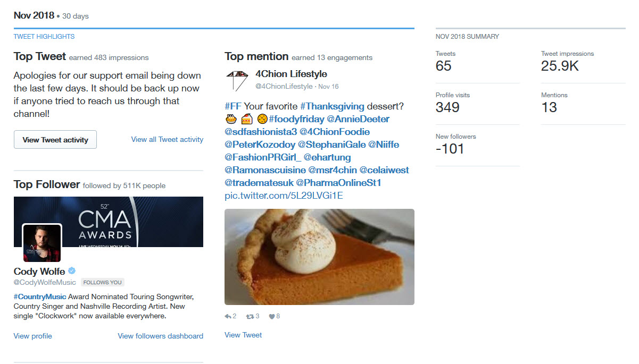The width and height of the screenshot is (639, 364).
Task: Click the heart like icon
Action: 272,316
